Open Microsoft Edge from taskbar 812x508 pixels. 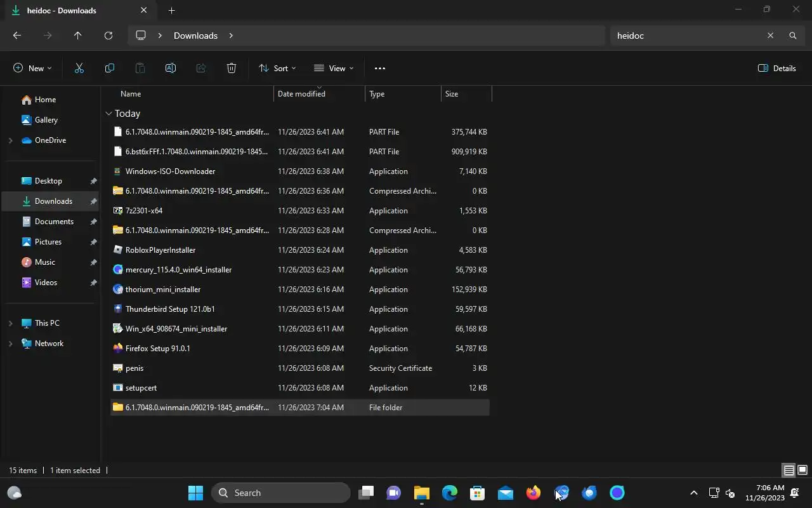point(450,493)
